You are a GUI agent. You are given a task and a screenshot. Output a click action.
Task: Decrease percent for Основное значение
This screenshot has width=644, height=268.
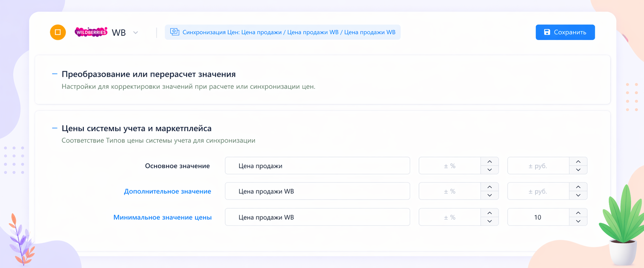tap(489, 170)
